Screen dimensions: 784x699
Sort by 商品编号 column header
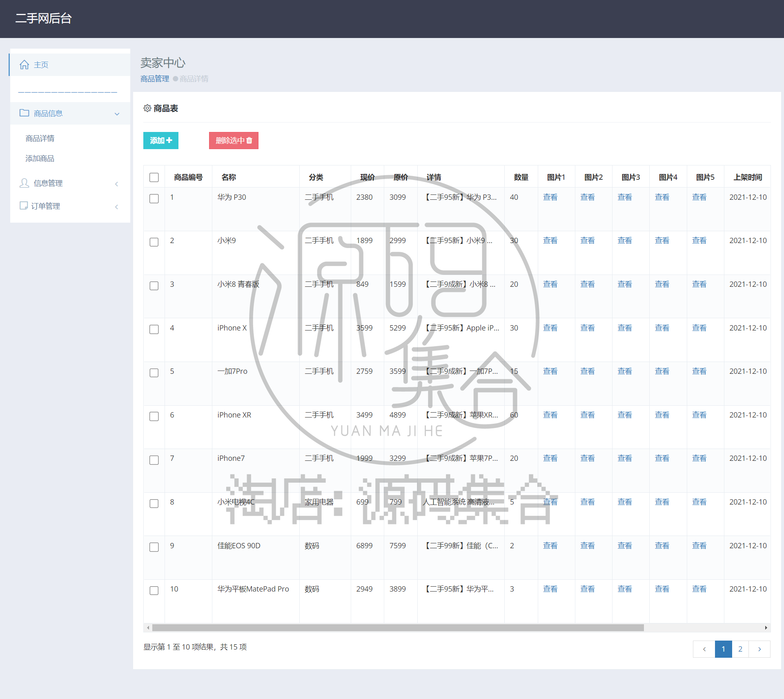coord(188,177)
